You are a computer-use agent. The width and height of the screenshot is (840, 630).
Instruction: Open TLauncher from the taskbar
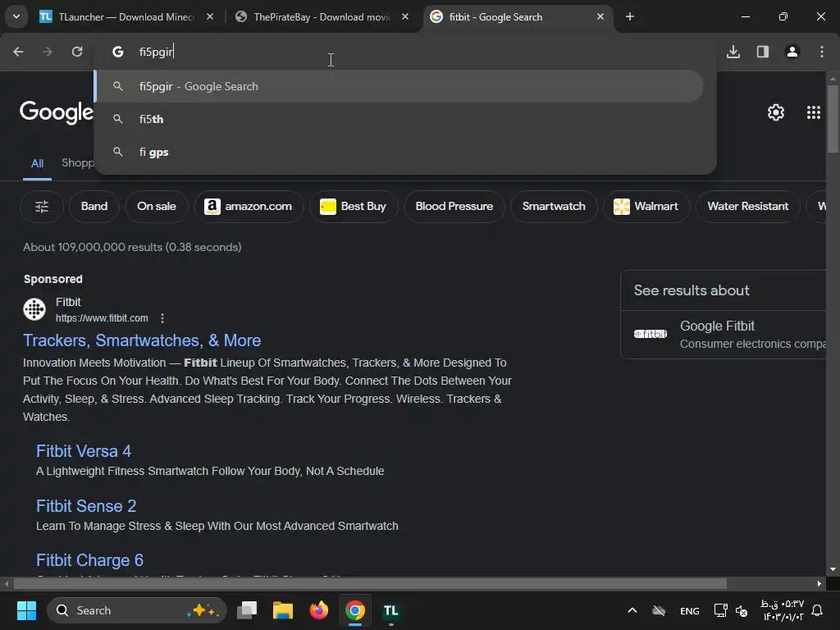(390, 610)
